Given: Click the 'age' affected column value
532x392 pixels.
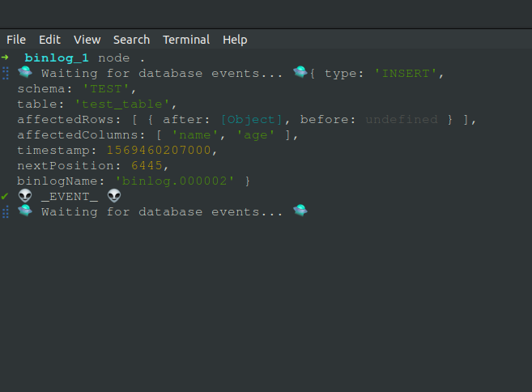Looking at the screenshot, I should 256,135.
